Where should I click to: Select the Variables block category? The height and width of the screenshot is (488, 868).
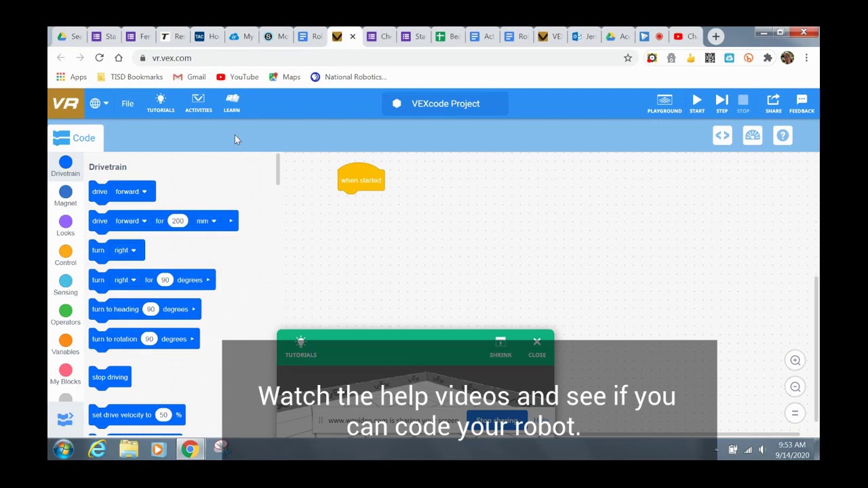coord(65,345)
